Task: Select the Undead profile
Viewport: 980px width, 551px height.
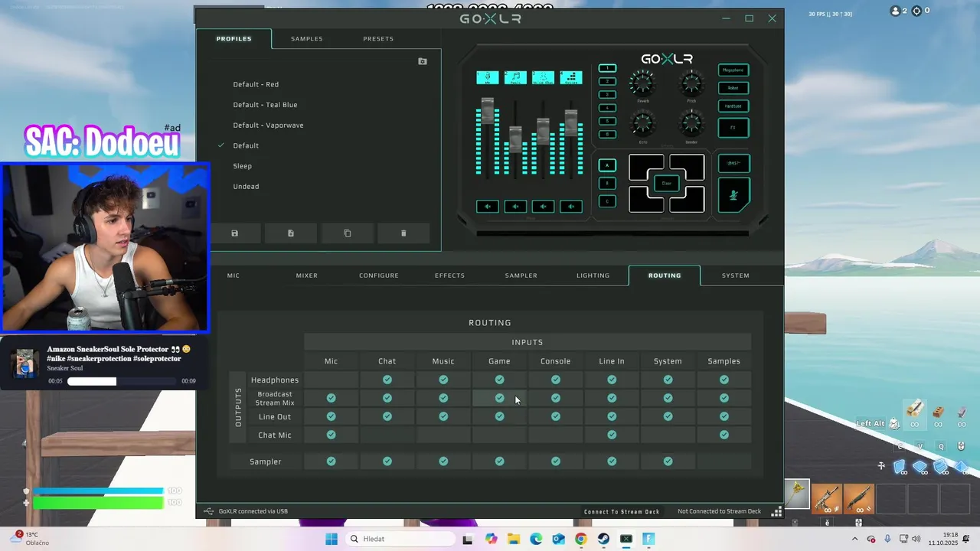Action: pyautogui.click(x=246, y=187)
